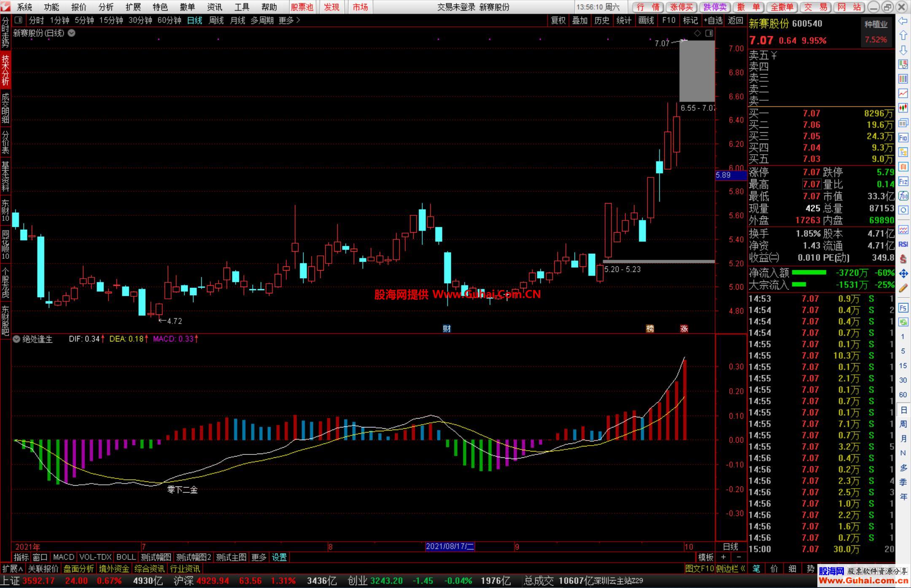
Task: Click the green refresh icon in right toolbar
Action: [x=903, y=322]
